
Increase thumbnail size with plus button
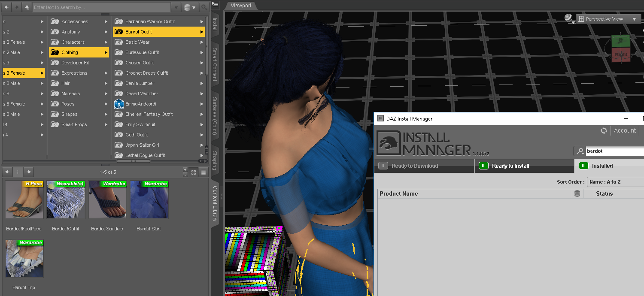[185, 170]
